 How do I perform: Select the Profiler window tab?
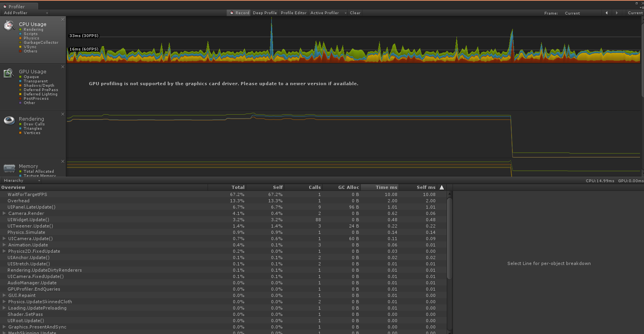tap(19, 6)
